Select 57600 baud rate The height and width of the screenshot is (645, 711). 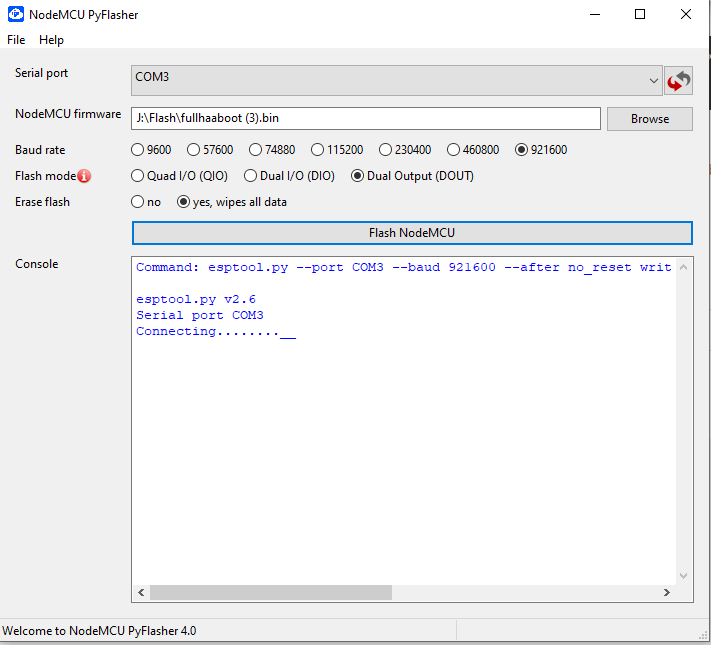[210, 150]
